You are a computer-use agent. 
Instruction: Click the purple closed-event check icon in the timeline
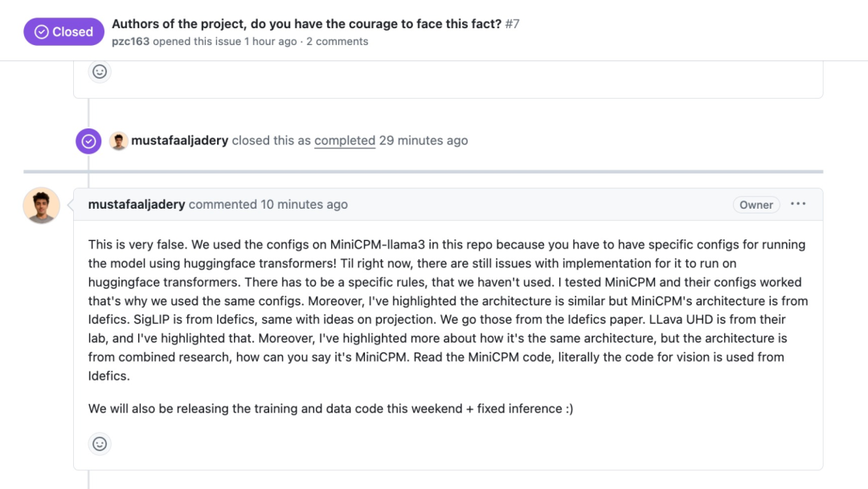coord(88,141)
